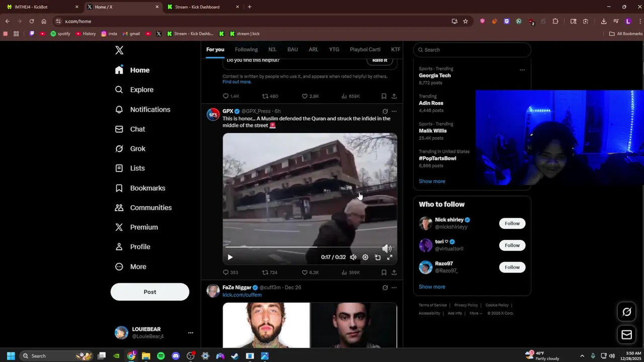Click the Grok icon on the GPX post

pos(385,111)
